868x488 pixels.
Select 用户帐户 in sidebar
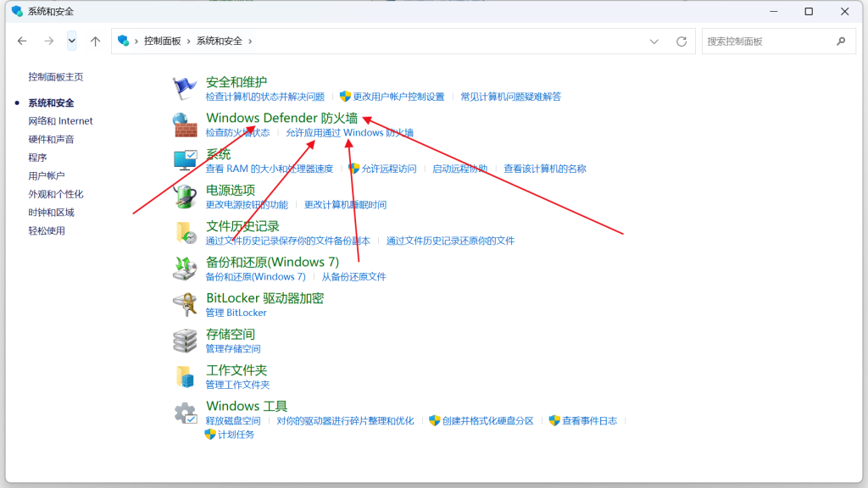coord(47,176)
